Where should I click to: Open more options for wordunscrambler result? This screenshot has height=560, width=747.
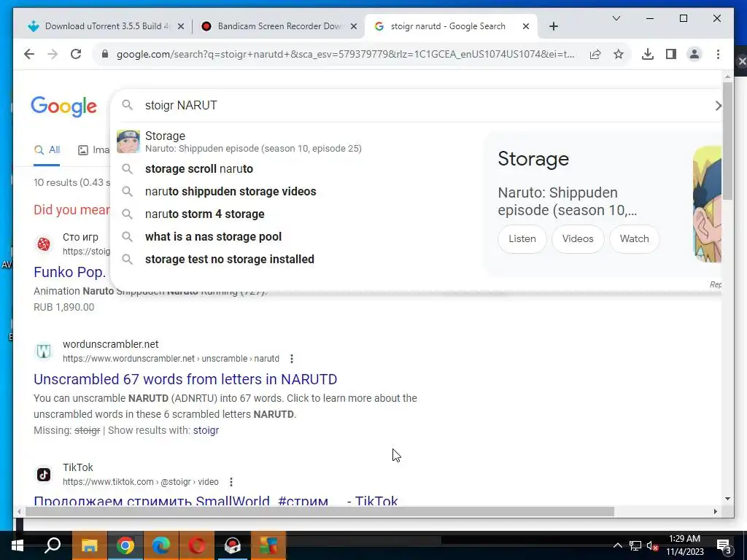point(292,359)
